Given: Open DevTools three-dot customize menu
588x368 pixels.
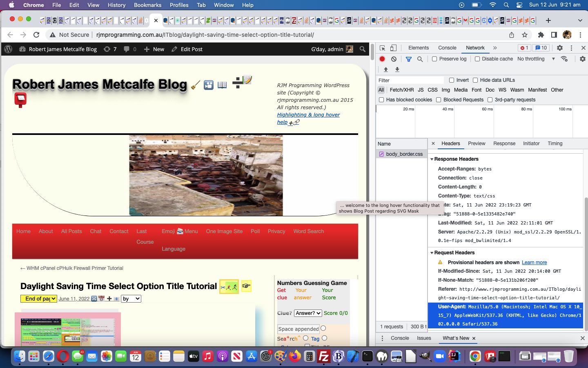Looking at the screenshot, I should point(571,48).
